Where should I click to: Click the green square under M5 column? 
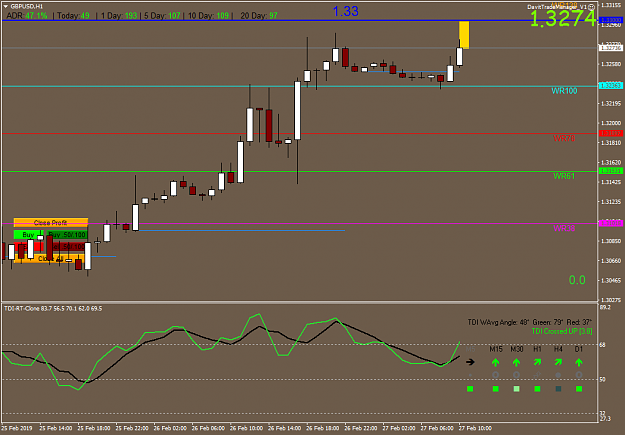tap(470, 388)
